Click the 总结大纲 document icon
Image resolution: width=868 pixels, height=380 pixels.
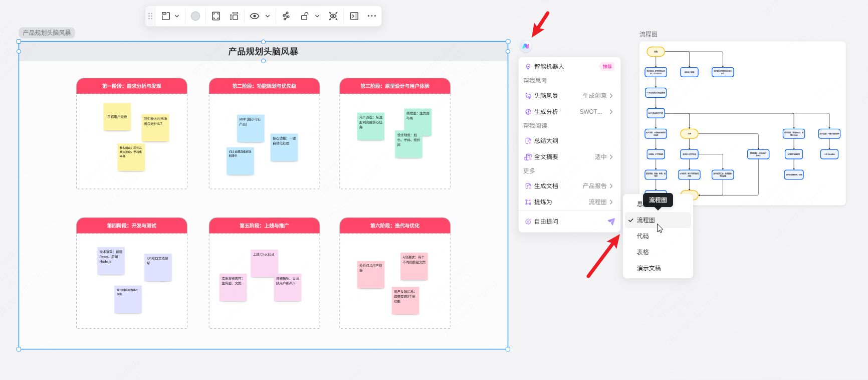click(x=528, y=141)
